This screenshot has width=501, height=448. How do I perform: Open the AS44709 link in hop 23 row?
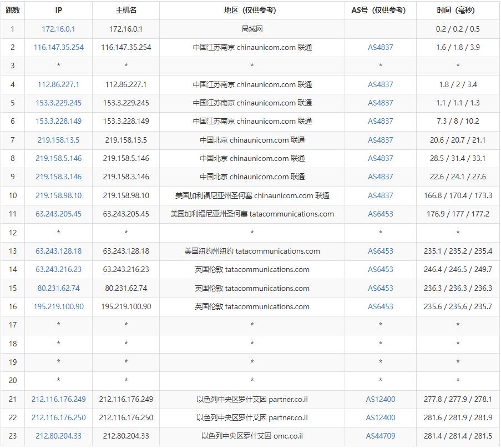(381, 436)
